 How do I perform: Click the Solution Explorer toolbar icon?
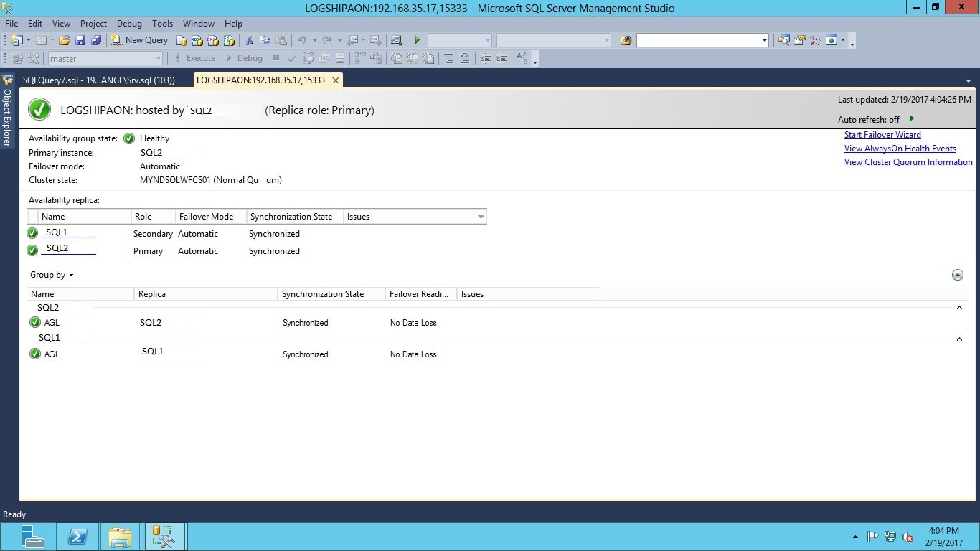(x=784, y=40)
